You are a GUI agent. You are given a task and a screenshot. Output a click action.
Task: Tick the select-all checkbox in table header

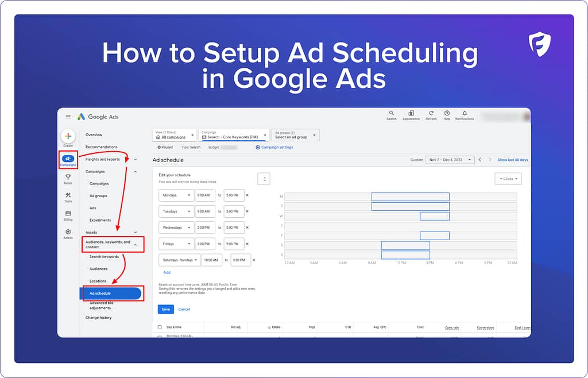[160, 327]
